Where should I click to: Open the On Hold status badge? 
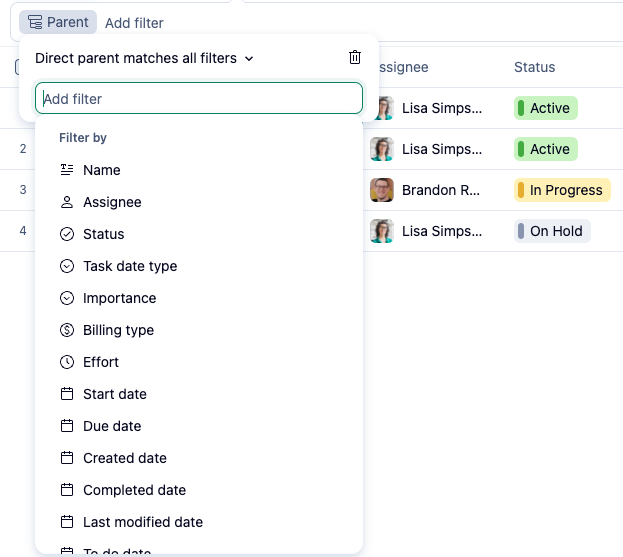coord(551,231)
